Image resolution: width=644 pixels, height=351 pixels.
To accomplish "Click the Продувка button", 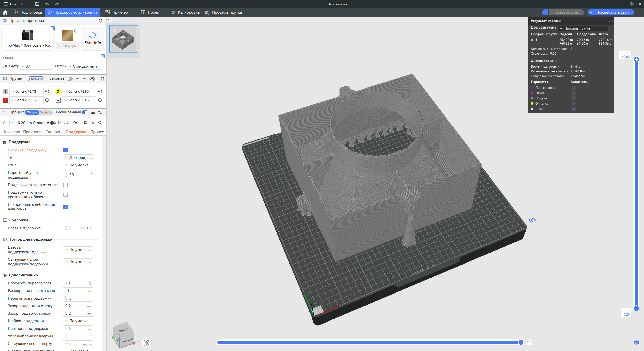I will point(36,79).
